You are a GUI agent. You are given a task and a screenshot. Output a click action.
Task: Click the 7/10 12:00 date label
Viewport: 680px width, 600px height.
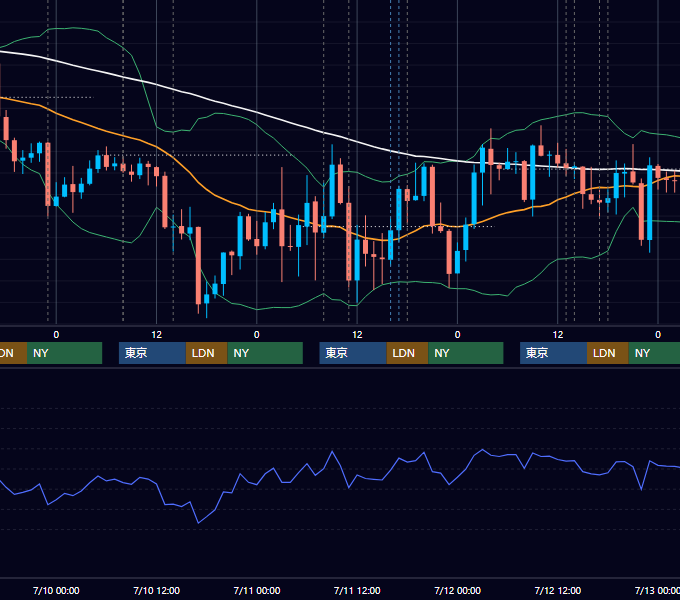[x=157, y=590]
